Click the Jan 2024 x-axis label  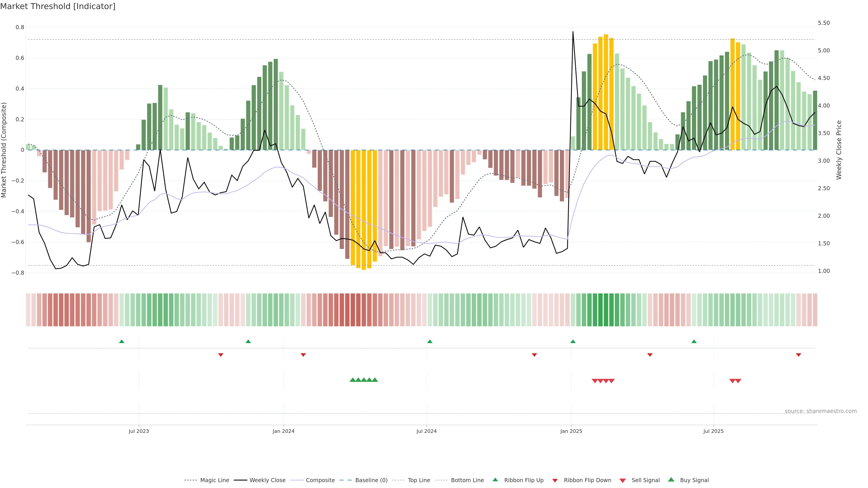[x=283, y=431]
